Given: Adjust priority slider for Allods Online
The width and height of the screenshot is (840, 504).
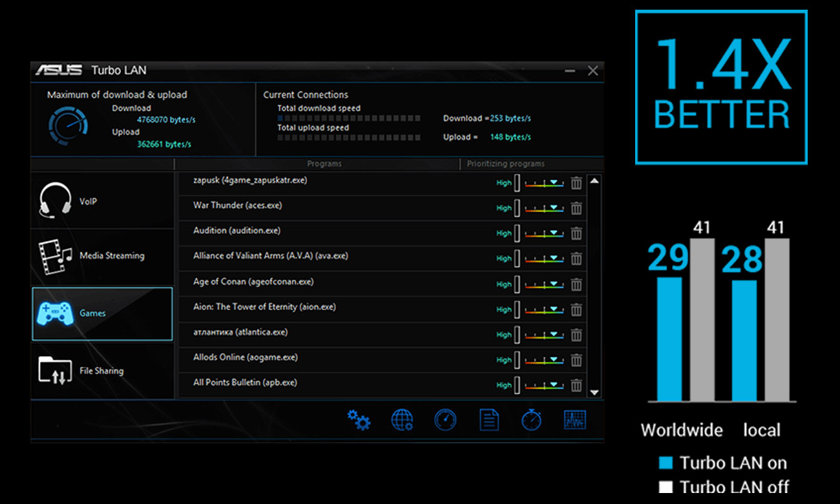Looking at the screenshot, I should pyautogui.click(x=544, y=361).
